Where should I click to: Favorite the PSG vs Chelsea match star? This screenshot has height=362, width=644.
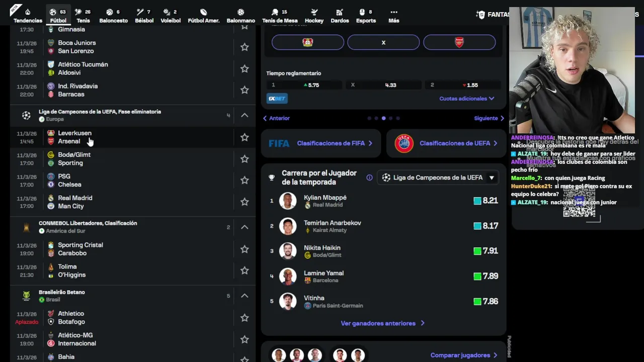tap(245, 180)
